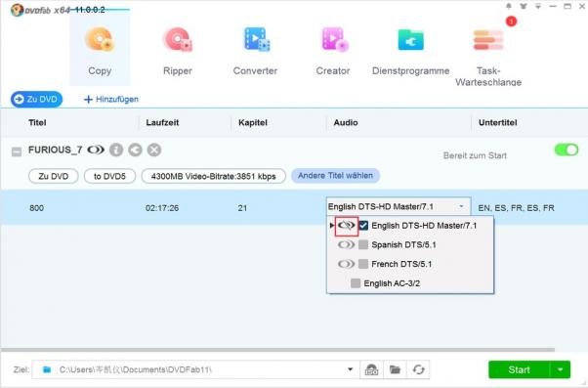The width and height of the screenshot is (588, 388).
Task: Click the back arrow icon next to FURIOUS_7
Action: (x=135, y=151)
